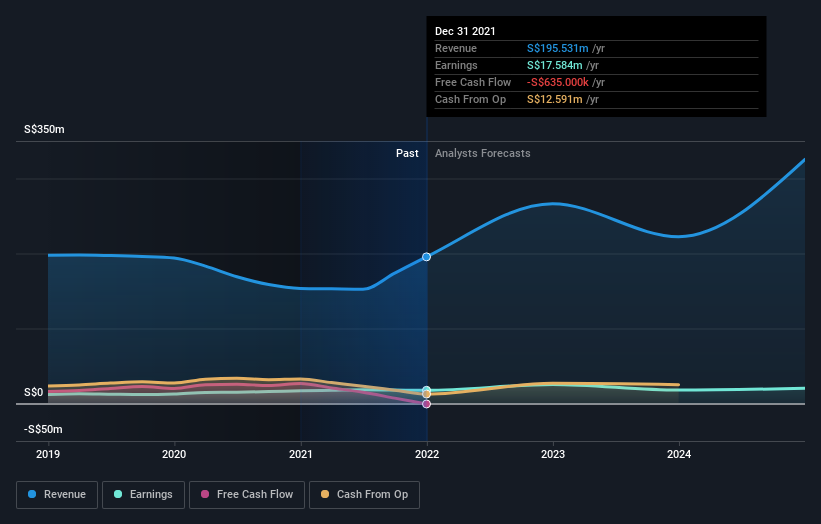Click the 2019 x-axis label
The height and width of the screenshot is (524, 821).
coord(48,454)
